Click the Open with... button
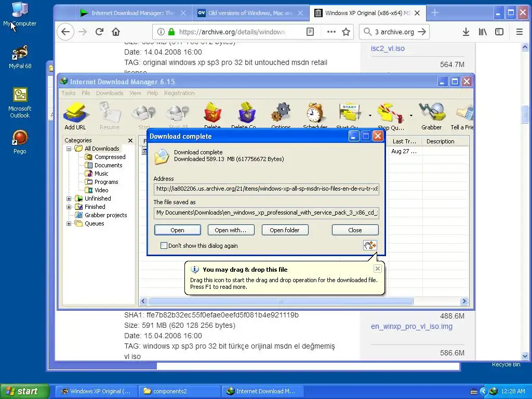532x399 pixels. [x=231, y=230]
